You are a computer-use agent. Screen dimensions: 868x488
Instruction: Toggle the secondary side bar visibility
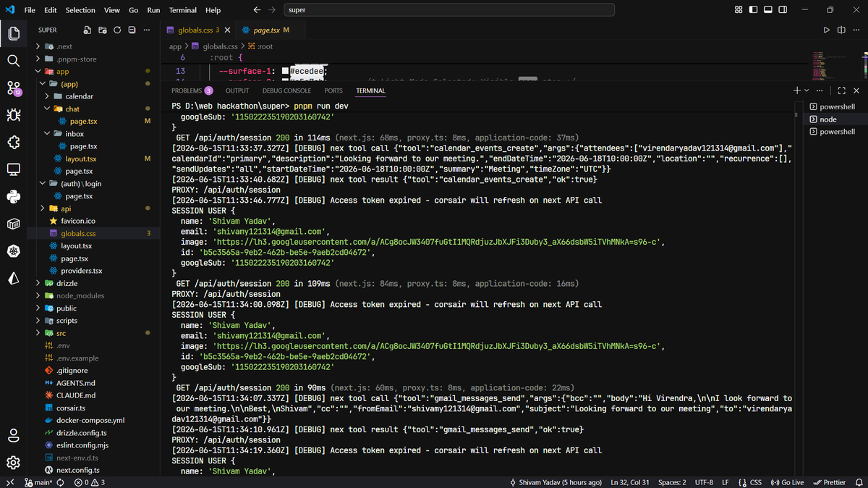(783, 10)
